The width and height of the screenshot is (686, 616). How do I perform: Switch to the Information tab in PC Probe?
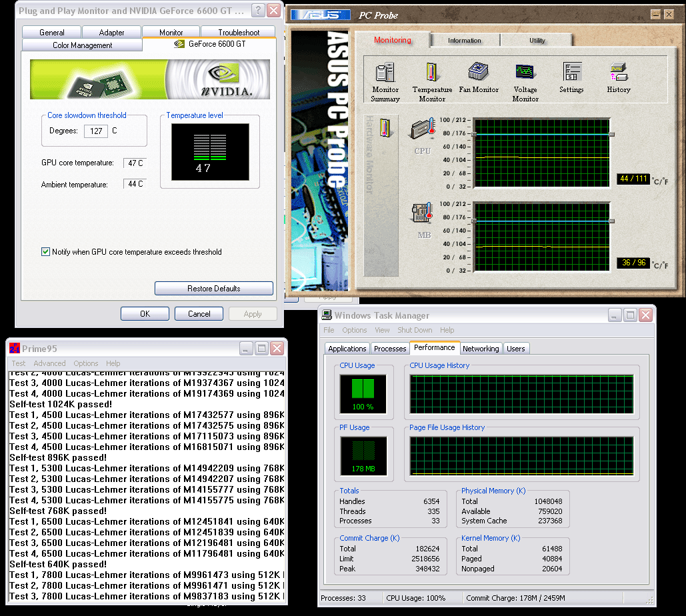[x=465, y=40]
